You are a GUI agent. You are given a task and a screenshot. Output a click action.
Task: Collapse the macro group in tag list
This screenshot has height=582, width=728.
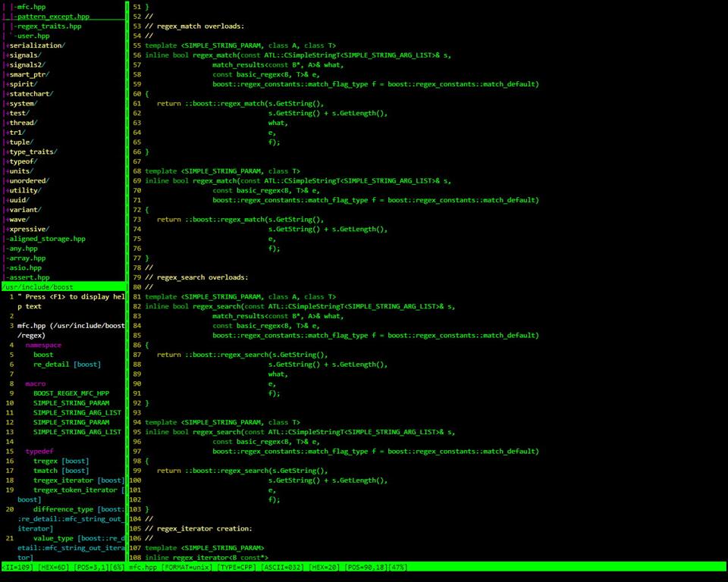[x=36, y=383]
